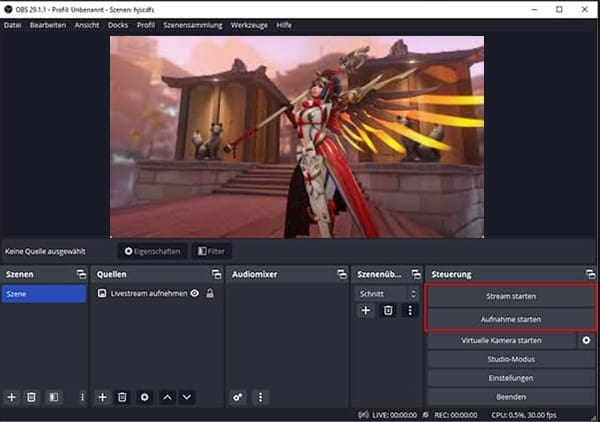The height and width of the screenshot is (422, 600).
Task: Undock the Quellen panel
Action: [x=217, y=274]
